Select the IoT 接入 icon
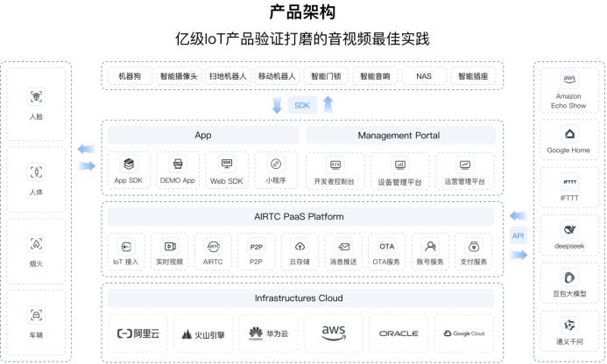Screen dimensions: 607x364 pyautogui.click(x=126, y=247)
